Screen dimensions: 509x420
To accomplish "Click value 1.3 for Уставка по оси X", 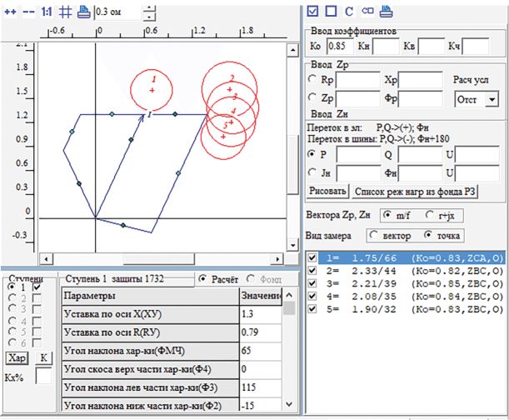I will (x=261, y=314).
